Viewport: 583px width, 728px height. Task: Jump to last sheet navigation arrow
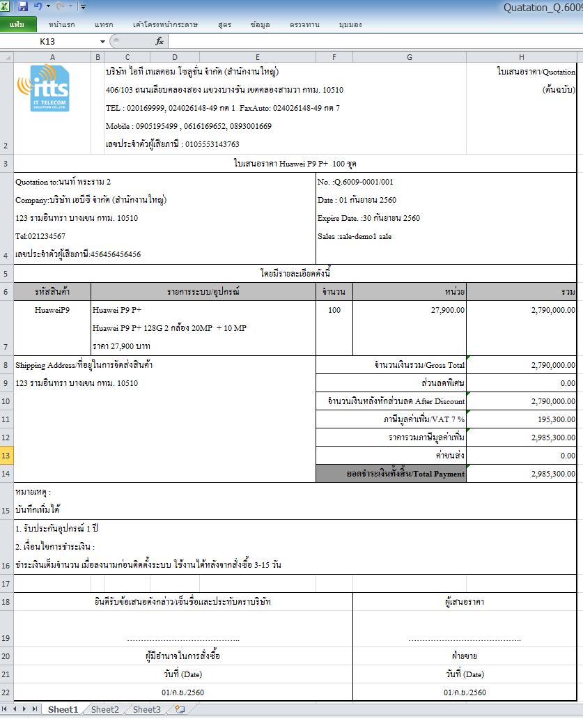click(34, 709)
